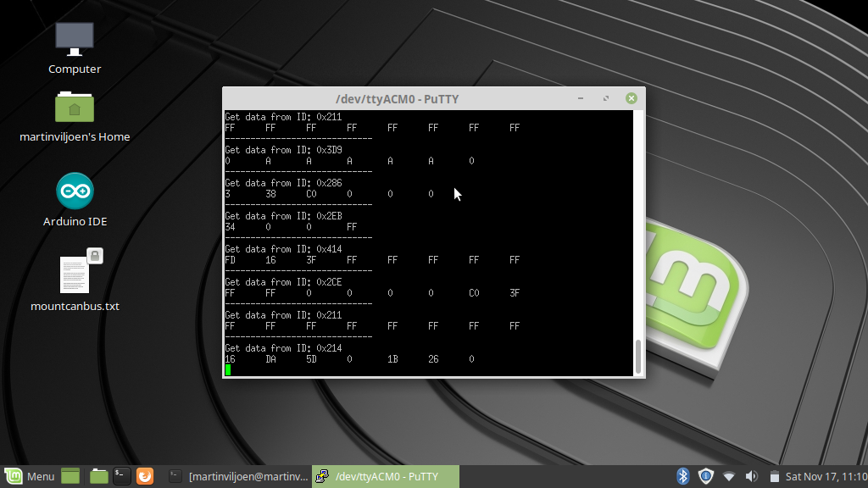The image size is (868, 488).
Task: Expand the power status tray indicator
Action: [774, 476]
